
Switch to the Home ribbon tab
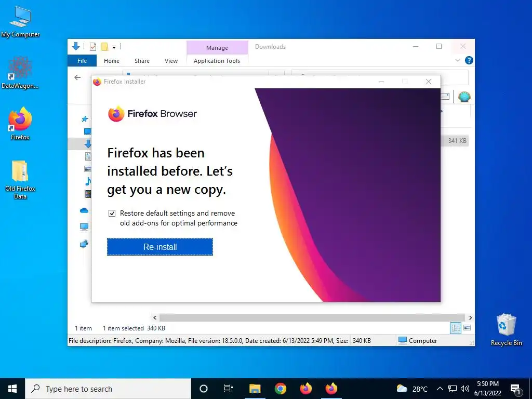112,61
